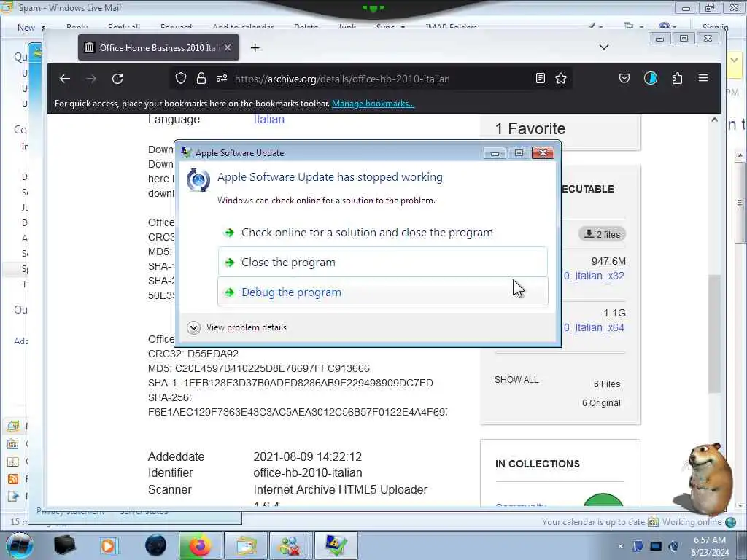Open the New dropdown in Windows Live Mail
This screenshot has width=747, height=560.
point(31,28)
